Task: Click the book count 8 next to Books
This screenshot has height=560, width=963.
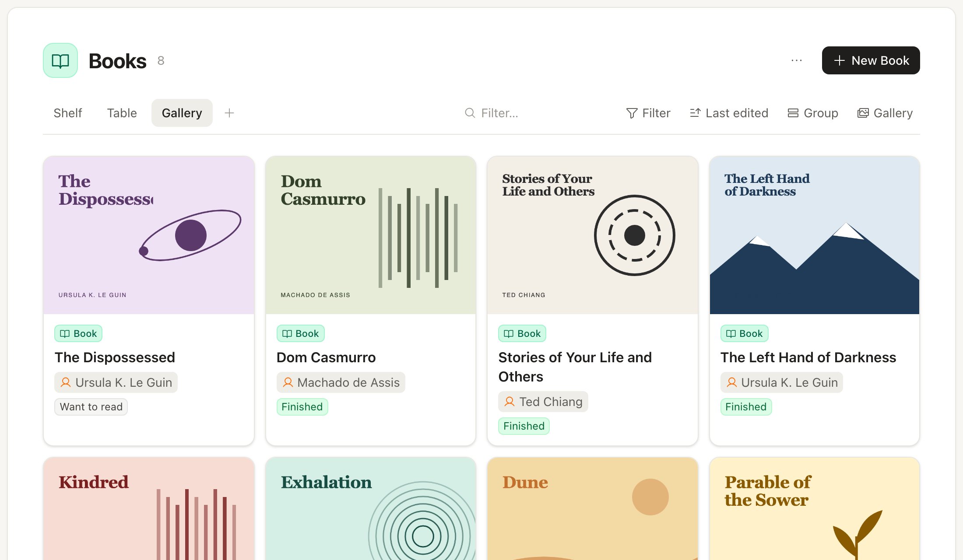Action: click(x=161, y=61)
